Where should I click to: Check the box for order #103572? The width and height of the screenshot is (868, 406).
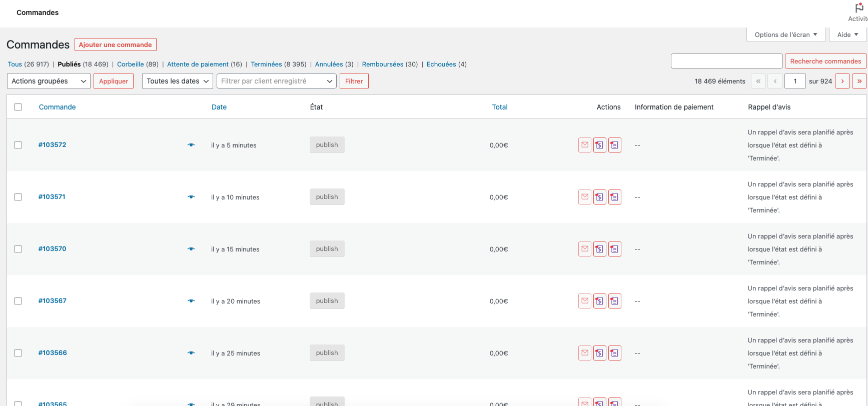[x=18, y=145]
